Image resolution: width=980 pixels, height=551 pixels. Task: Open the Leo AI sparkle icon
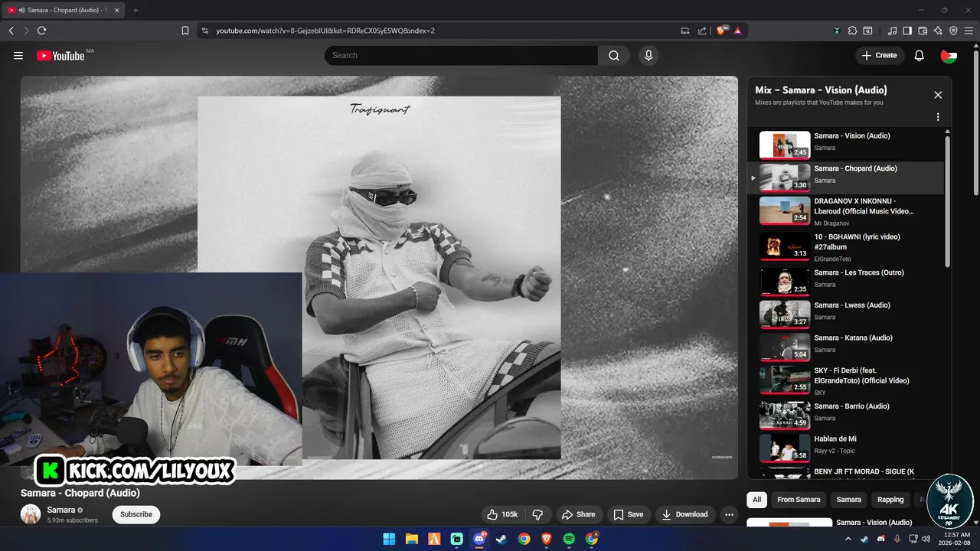point(938,31)
